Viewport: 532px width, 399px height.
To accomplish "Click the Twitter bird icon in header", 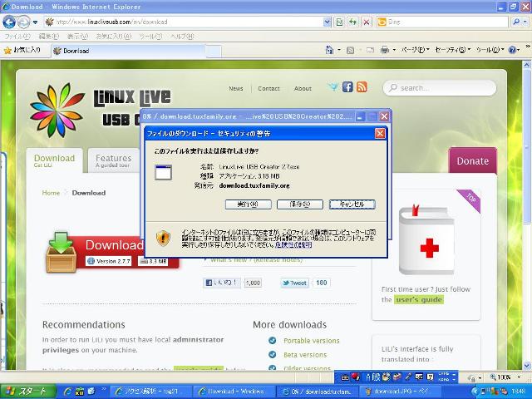I will pyautogui.click(x=333, y=87).
